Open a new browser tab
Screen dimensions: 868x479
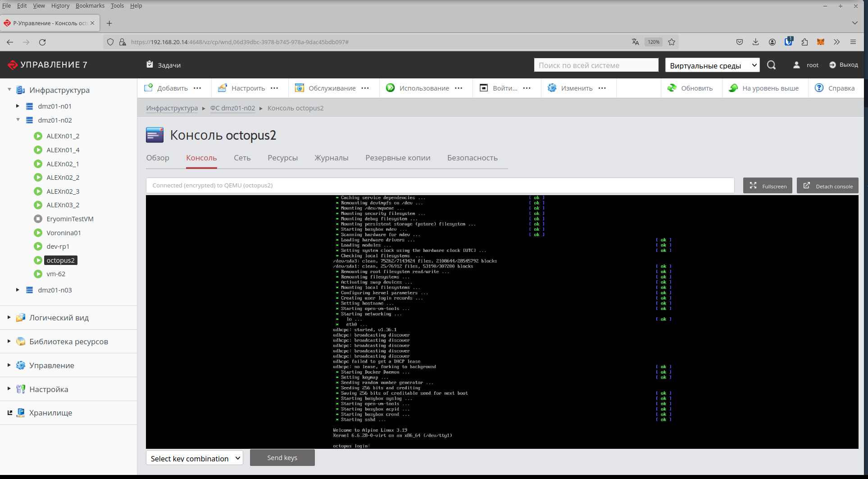109,23
